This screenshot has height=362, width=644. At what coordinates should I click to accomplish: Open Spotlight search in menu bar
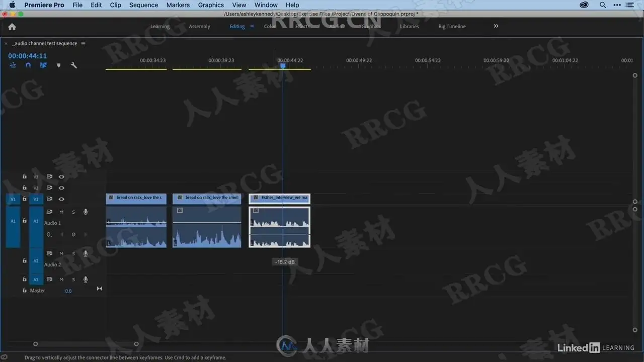coord(603,5)
